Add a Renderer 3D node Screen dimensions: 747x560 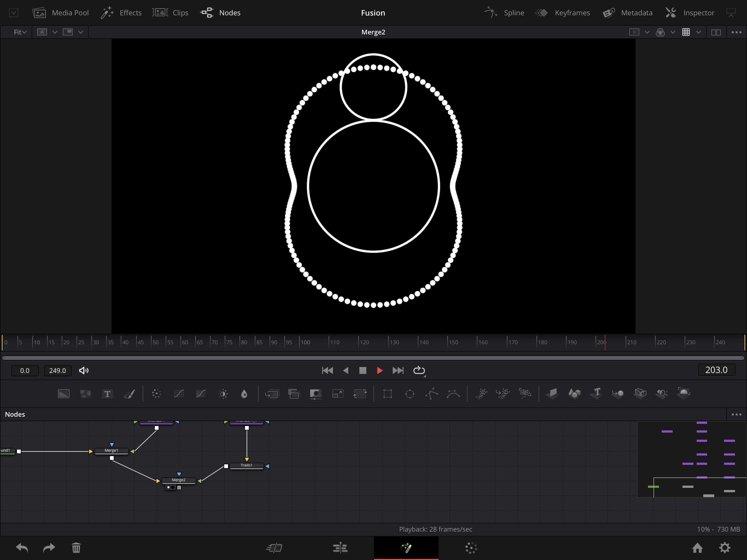point(684,394)
